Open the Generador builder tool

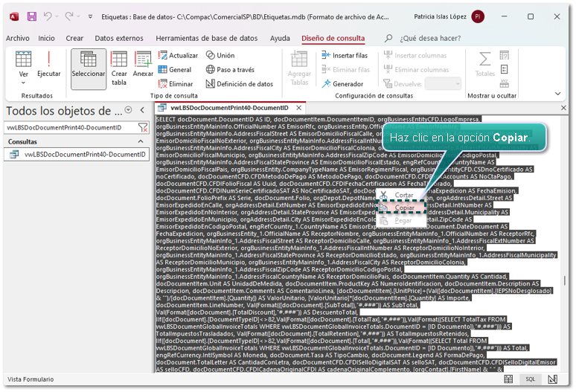tap(342, 84)
